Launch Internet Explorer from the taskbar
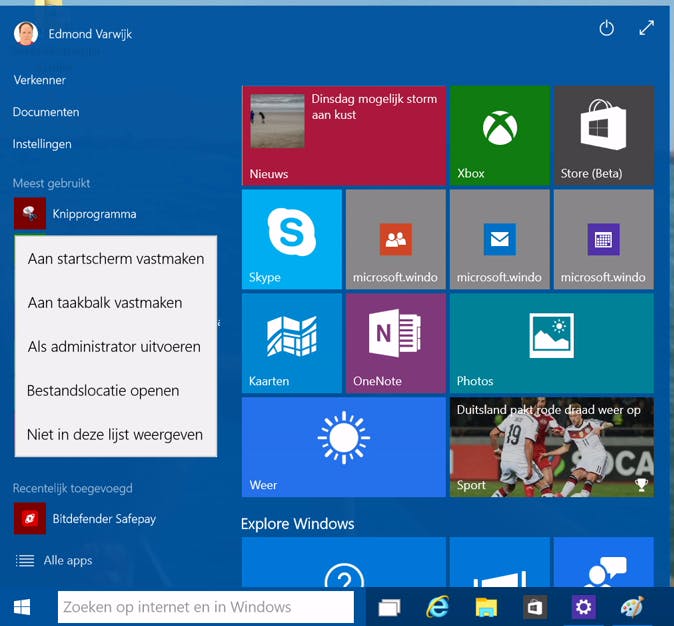This screenshot has width=674, height=626. point(438,607)
